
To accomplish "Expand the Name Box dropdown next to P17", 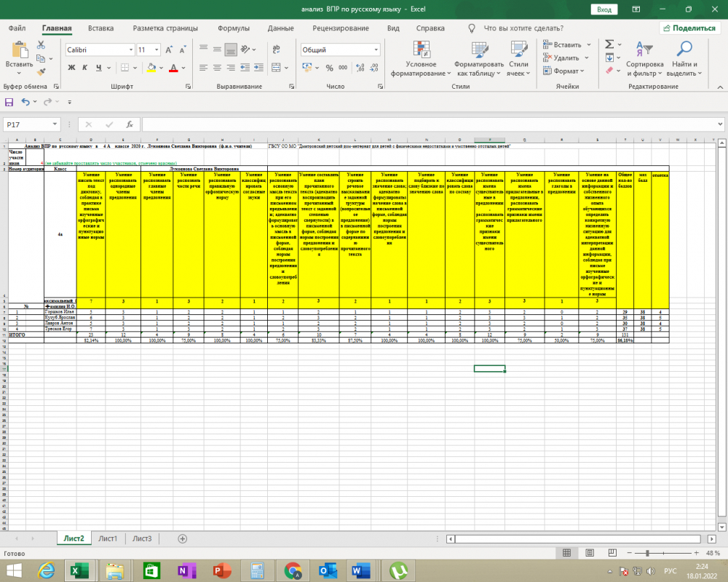I will click(x=55, y=124).
